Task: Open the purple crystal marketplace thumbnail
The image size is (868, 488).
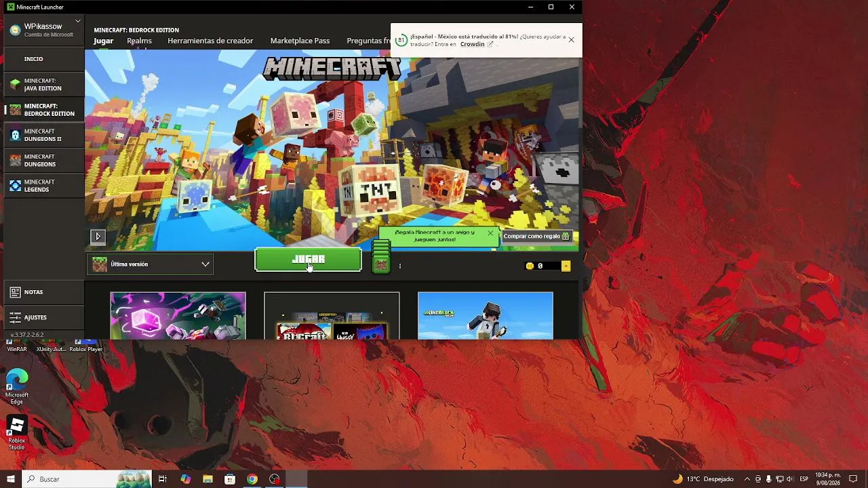Action: (x=178, y=316)
